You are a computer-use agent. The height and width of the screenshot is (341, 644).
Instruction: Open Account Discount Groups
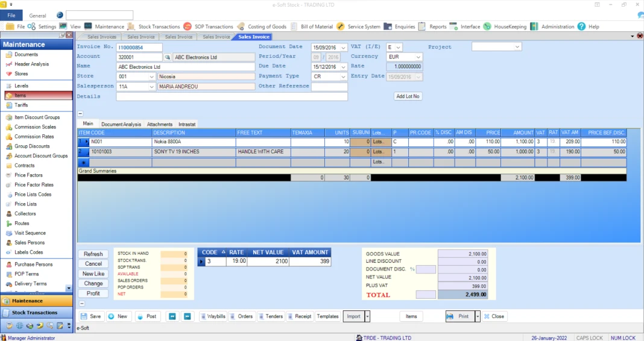tap(41, 156)
